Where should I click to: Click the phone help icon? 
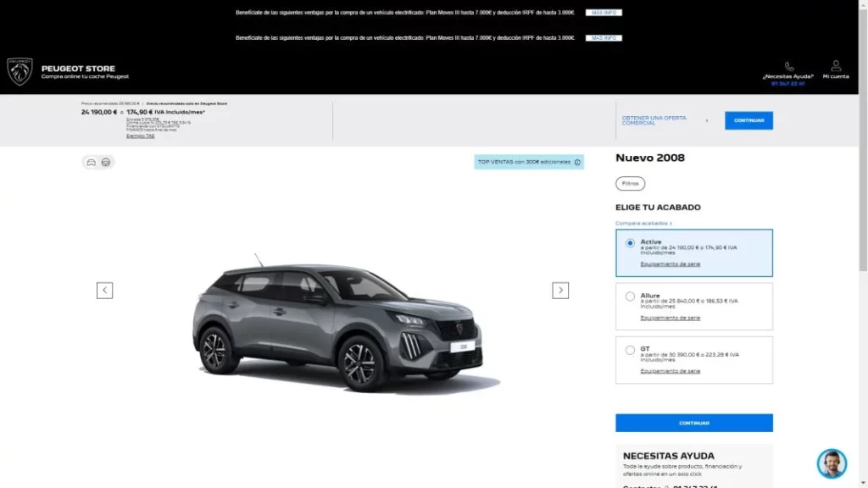[789, 67]
